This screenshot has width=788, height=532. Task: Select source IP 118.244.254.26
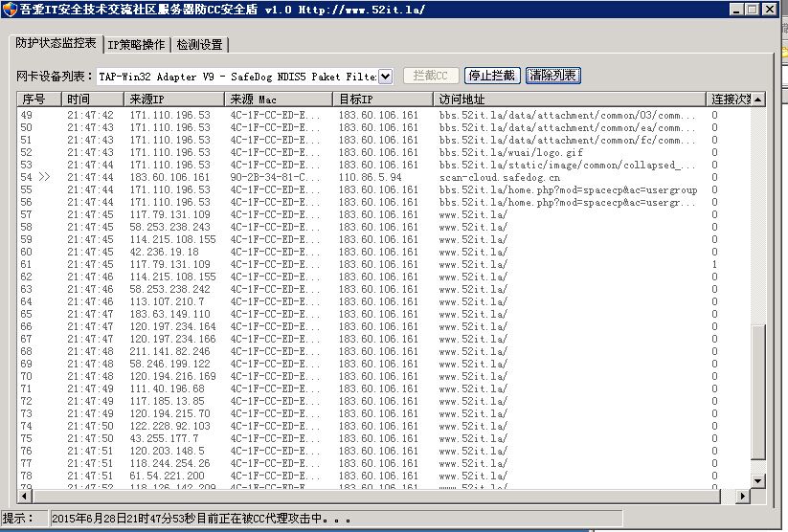tap(169, 463)
